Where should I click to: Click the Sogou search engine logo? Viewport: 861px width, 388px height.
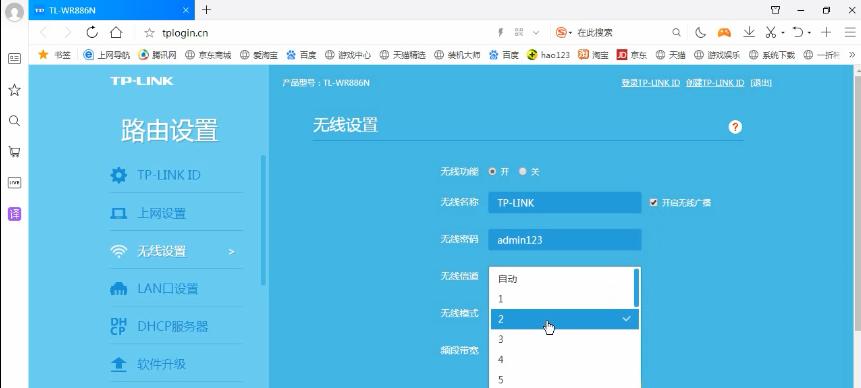point(561,33)
